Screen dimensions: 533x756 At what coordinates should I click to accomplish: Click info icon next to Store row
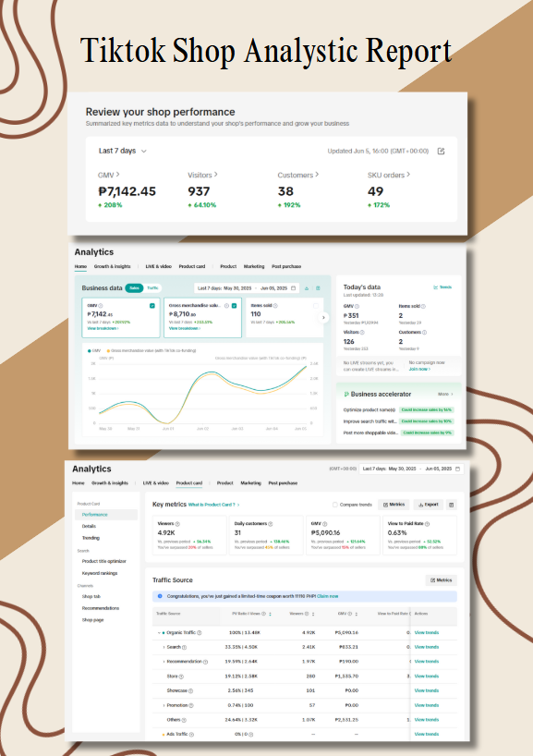click(181, 677)
